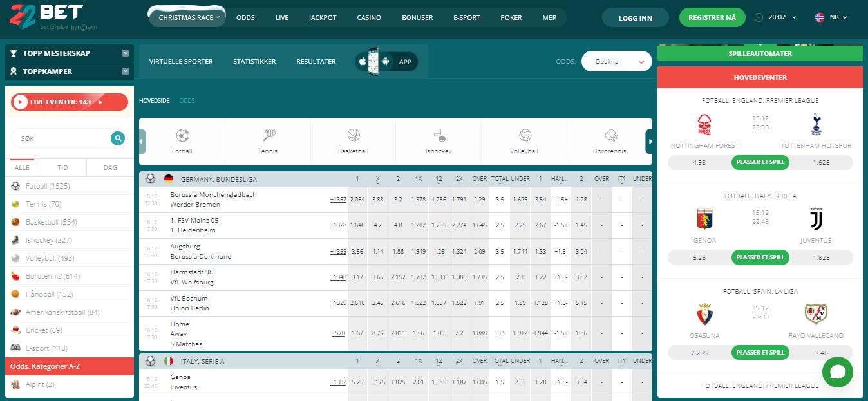Click the Italy flag in Serie A header

[x=169, y=361]
